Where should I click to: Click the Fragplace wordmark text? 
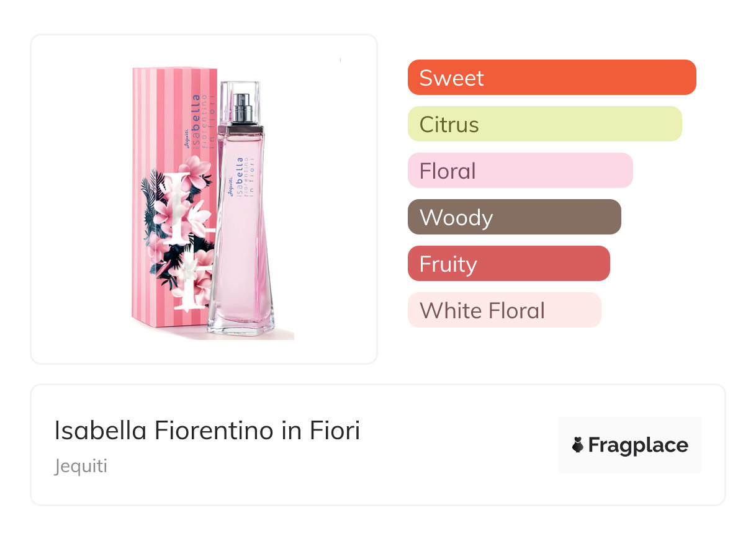click(x=638, y=445)
